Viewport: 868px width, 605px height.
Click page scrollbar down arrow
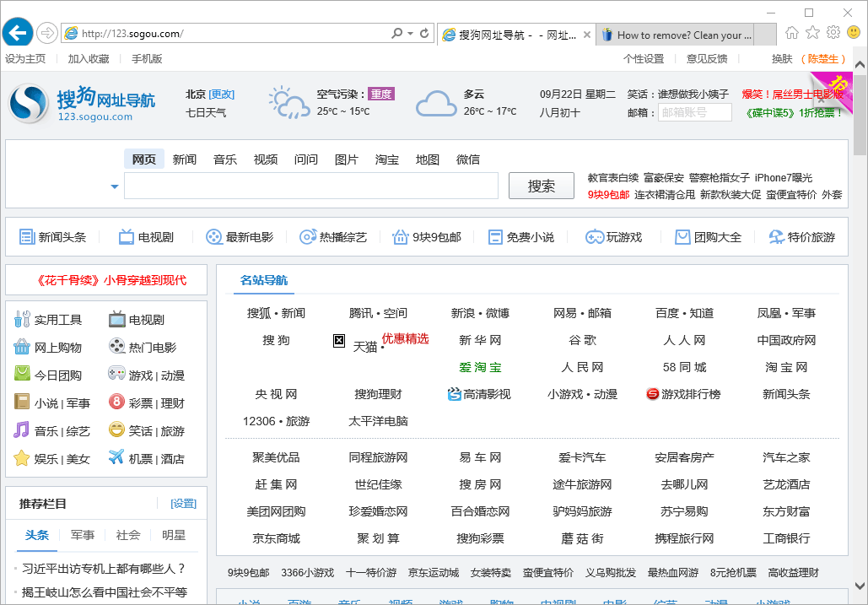coord(860,586)
